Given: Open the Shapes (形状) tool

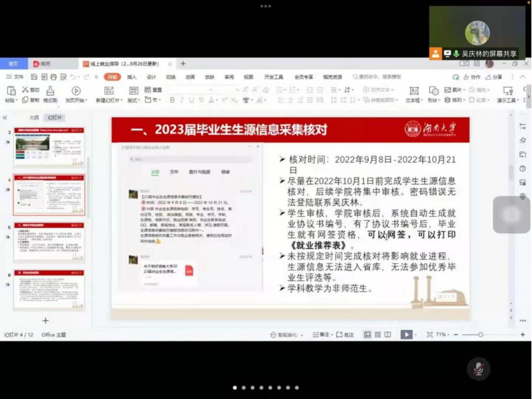Looking at the screenshot, I should click(x=434, y=95).
